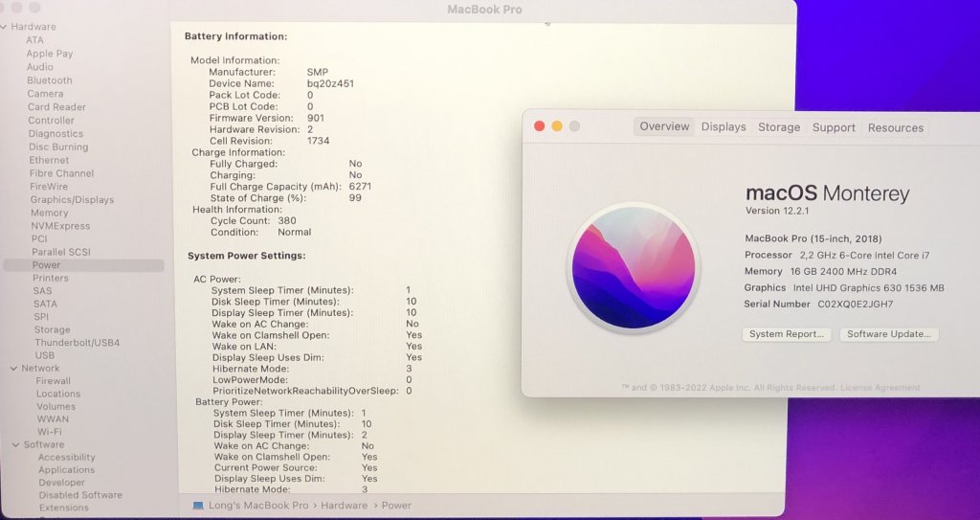Click the Version 12.2.1 text
980x520 pixels.
(x=777, y=211)
